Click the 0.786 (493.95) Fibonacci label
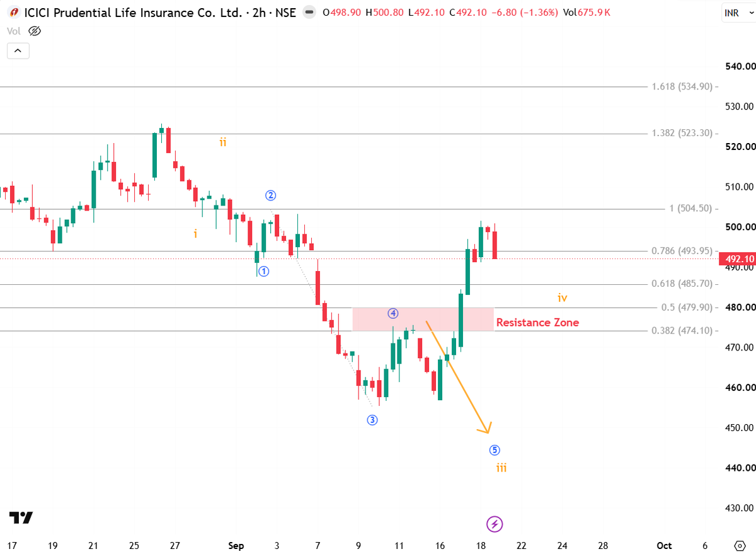Image resolution: width=756 pixels, height=554 pixels. tap(681, 251)
